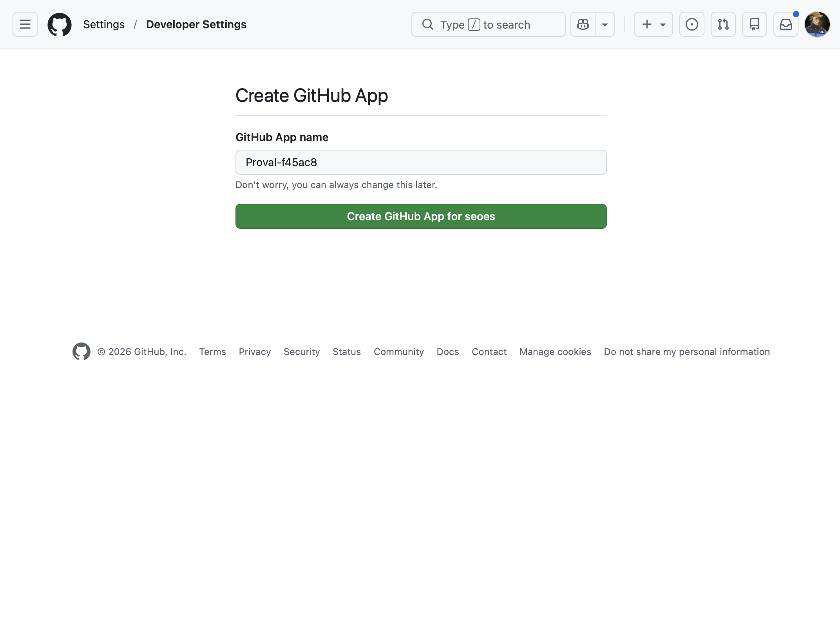The height and width of the screenshot is (634, 840).
Task: Open the notifications inbox icon
Action: 786,24
